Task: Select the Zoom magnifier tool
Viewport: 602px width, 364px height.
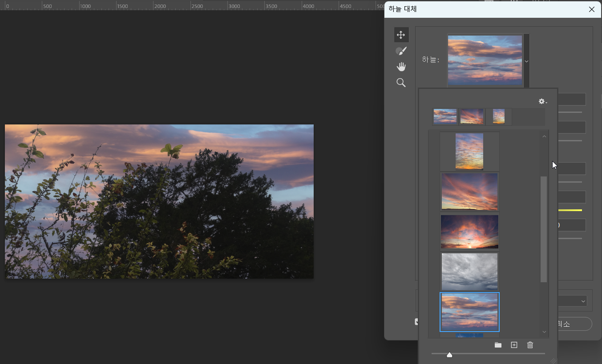Action: (x=401, y=83)
